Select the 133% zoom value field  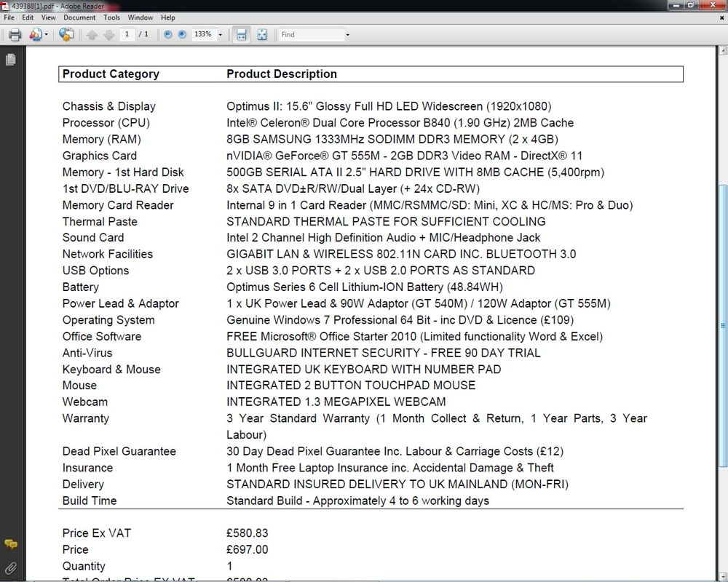[203, 34]
